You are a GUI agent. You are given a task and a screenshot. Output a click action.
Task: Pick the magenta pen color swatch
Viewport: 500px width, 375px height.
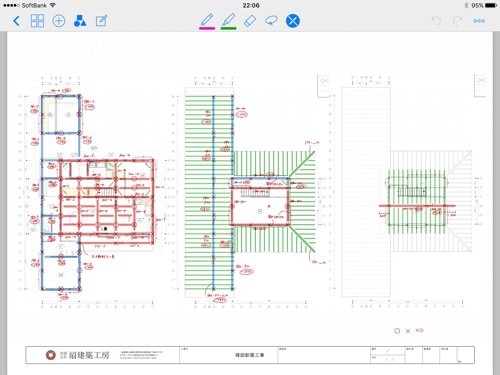pos(207,28)
